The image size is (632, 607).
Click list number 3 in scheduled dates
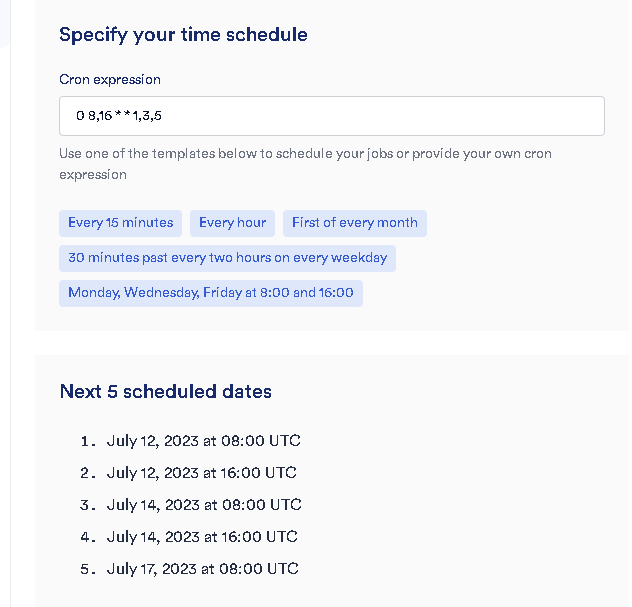(x=88, y=505)
